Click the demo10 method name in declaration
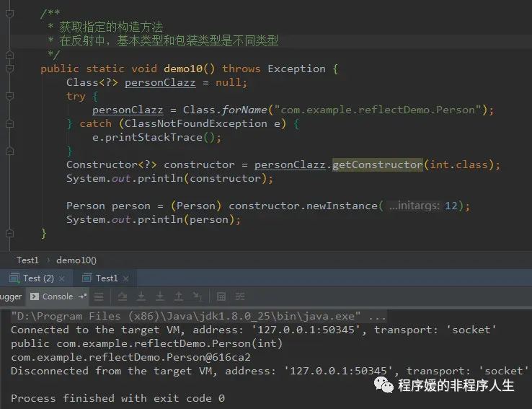Image resolution: width=532 pixels, height=409 pixels. pyautogui.click(x=183, y=69)
